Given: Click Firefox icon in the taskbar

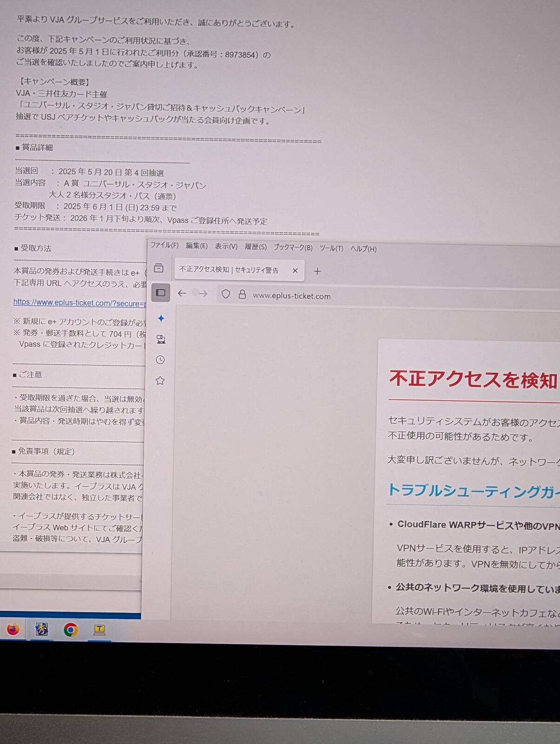Looking at the screenshot, I should 13,629.
